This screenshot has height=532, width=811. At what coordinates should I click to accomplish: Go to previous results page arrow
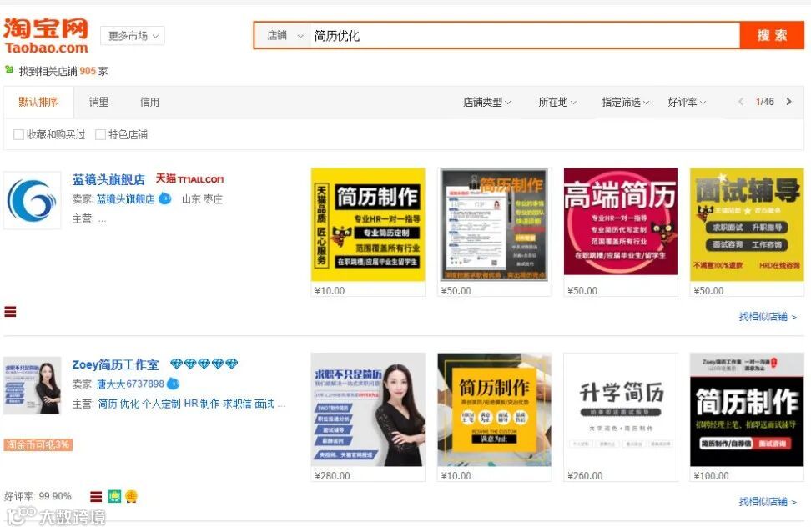(x=741, y=102)
